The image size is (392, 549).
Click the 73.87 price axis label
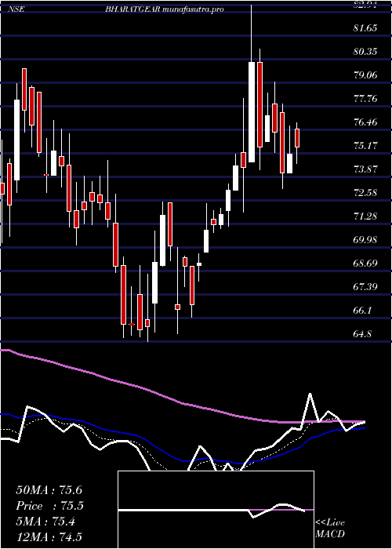(365, 169)
